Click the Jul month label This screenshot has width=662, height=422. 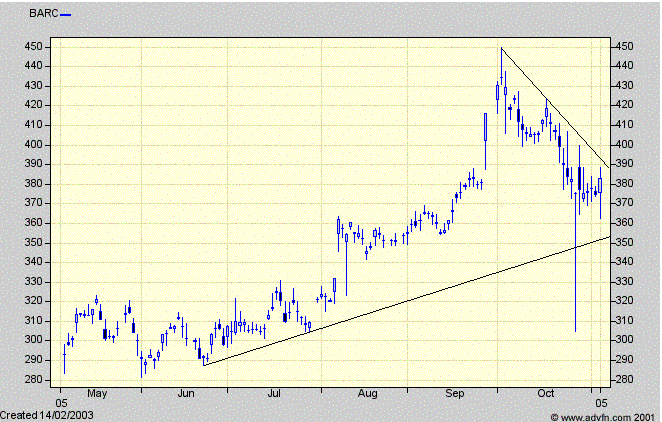[x=276, y=395]
